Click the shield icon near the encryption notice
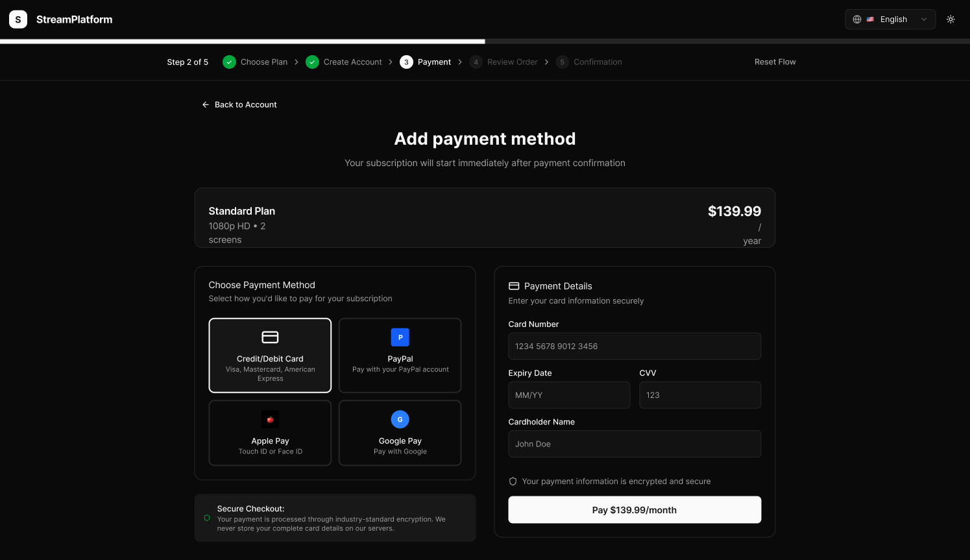 (513, 481)
